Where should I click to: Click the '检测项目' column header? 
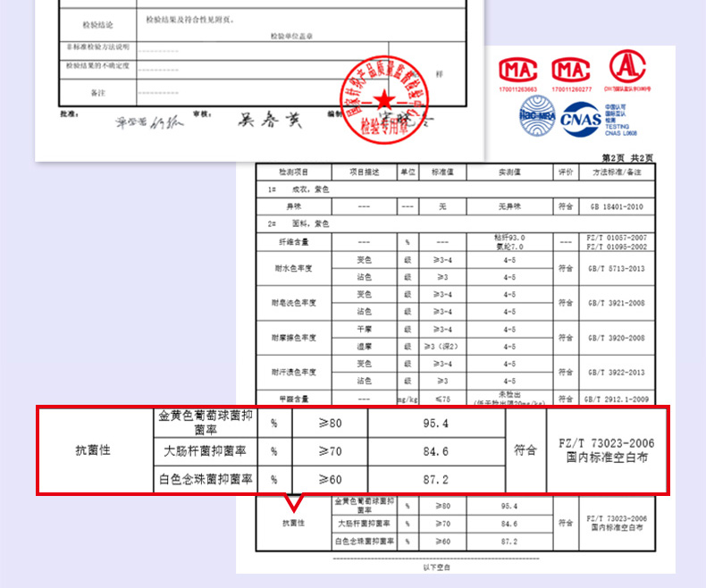tap(293, 172)
